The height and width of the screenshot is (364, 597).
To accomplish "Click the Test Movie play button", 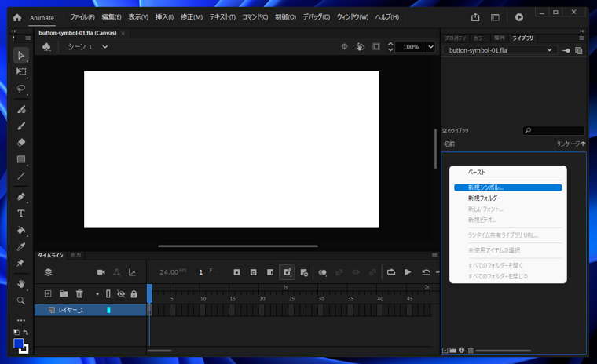I will [x=519, y=17].
